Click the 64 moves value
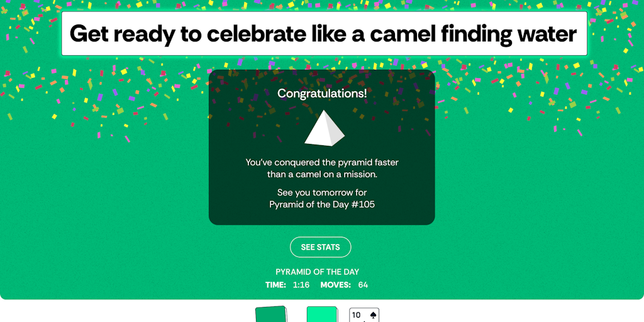The height and width of the screenshot is (322, 644). click(363, 285)
